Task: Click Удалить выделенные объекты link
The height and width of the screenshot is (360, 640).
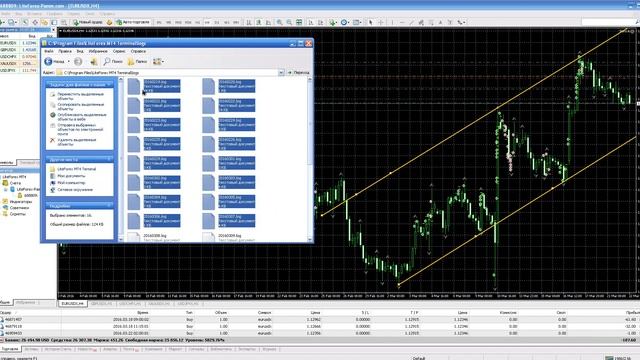Action: point(77,142)
